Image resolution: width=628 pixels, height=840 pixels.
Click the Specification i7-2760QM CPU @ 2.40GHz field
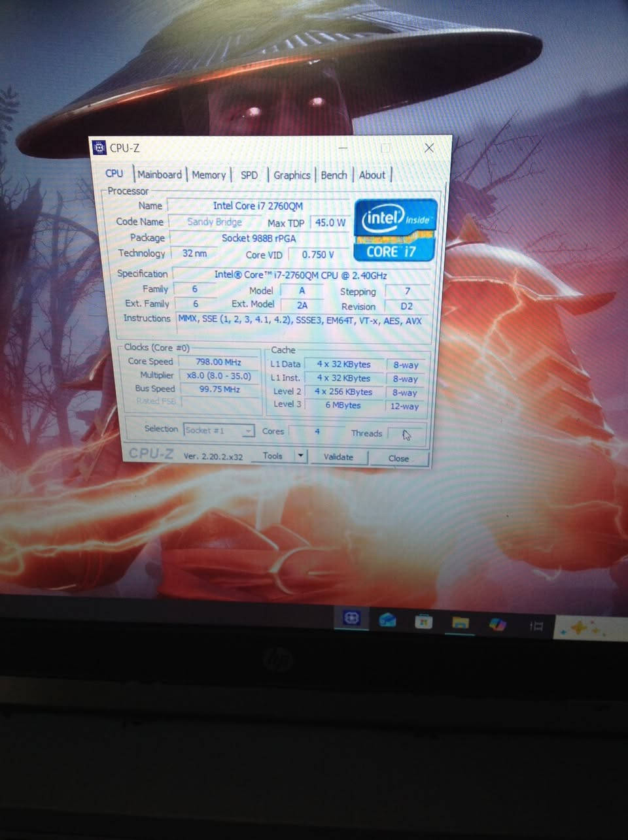coord(301,275)
